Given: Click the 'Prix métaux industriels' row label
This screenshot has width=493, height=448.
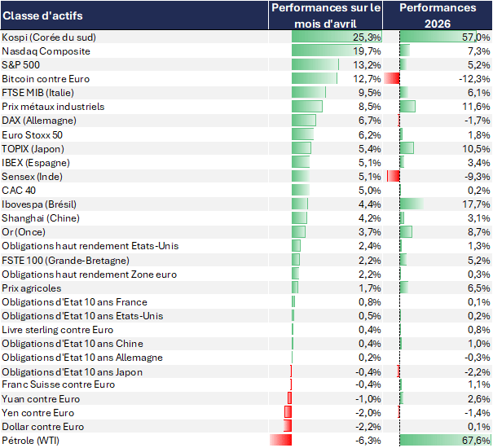Looking at the screenshot, I should click(53, 107).
